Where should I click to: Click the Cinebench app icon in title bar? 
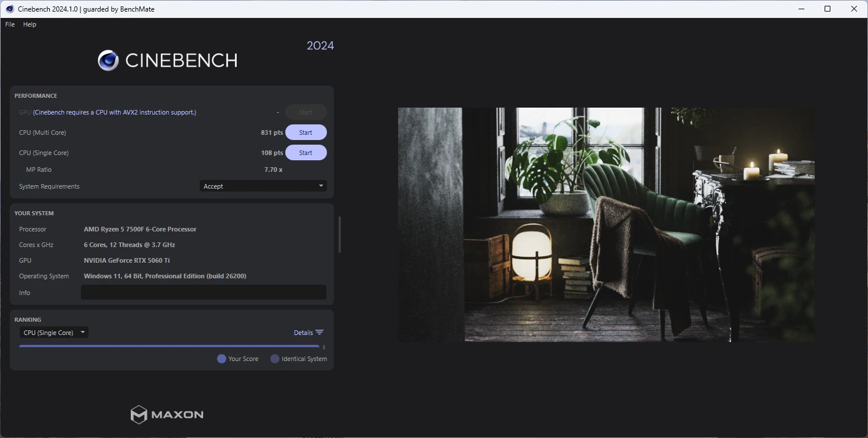click(10, 9)
